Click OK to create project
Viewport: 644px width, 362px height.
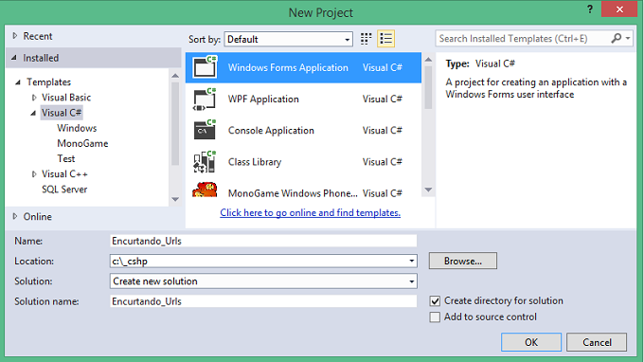point(531,342)
